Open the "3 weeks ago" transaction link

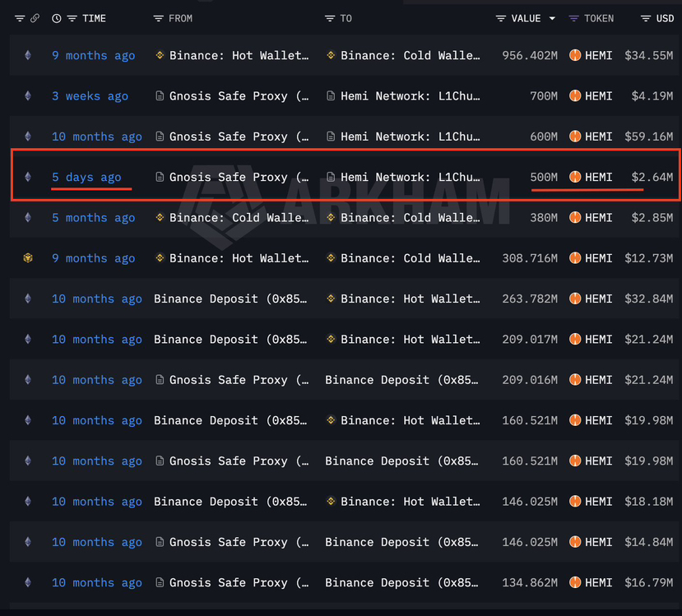click(90, 96)
